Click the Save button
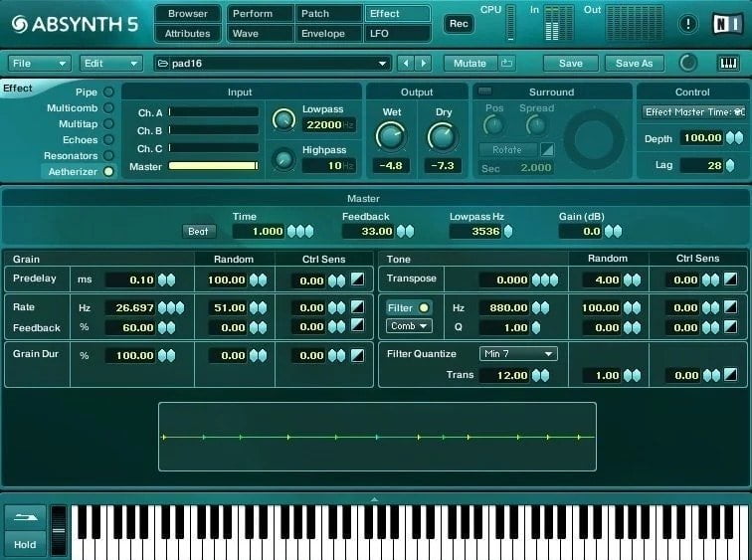The image size is (752, 560). click(x=570, y=64)
